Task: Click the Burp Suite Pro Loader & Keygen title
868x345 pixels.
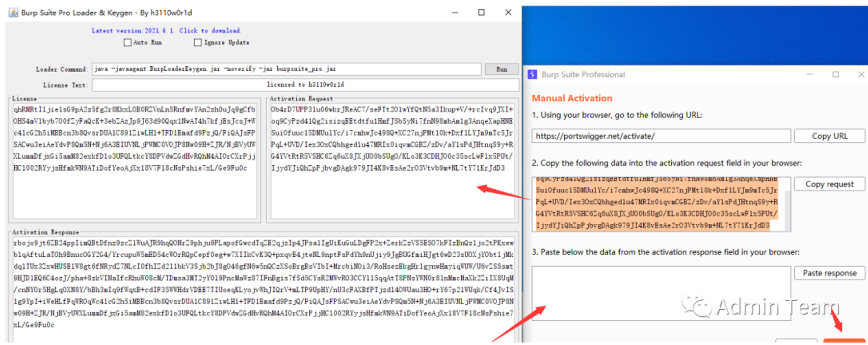Action: (x=106, y=13)
